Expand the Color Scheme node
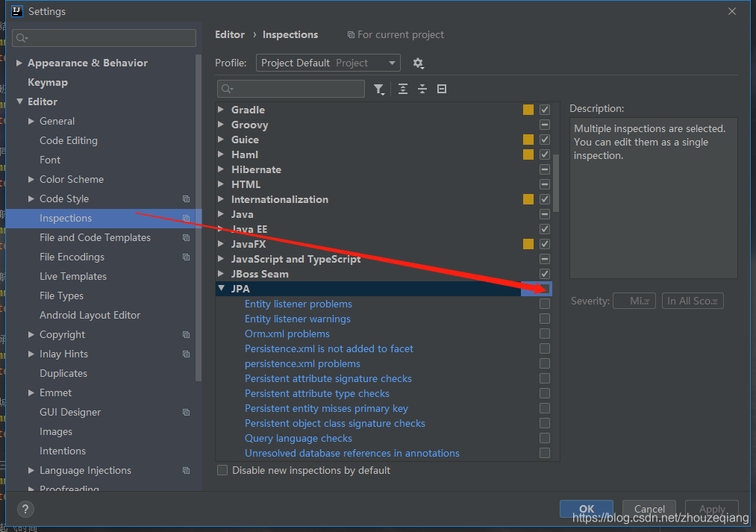The image size is (756, 532). [x=31, y=180]
